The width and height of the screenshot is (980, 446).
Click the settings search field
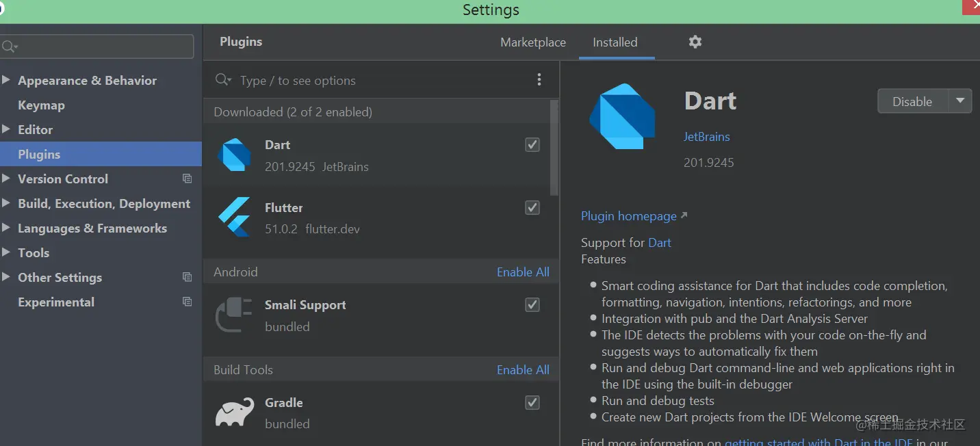(x=97, y=47)
